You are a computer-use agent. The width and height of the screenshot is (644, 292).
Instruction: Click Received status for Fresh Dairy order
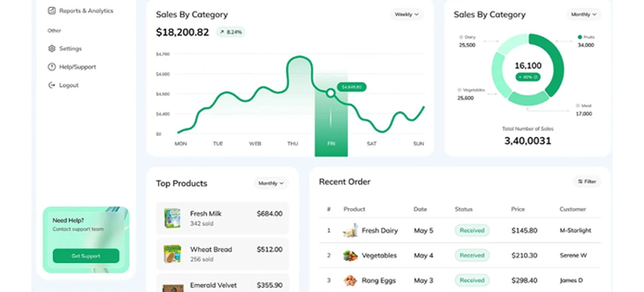pyautogui.click(x=472, y=231)
